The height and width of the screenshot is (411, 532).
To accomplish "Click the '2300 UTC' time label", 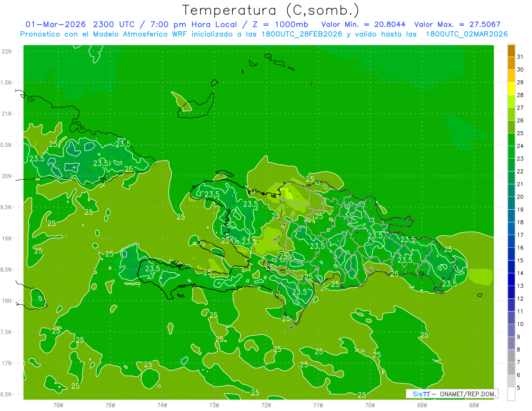I will pyautogui.click(x=114, y=24).
